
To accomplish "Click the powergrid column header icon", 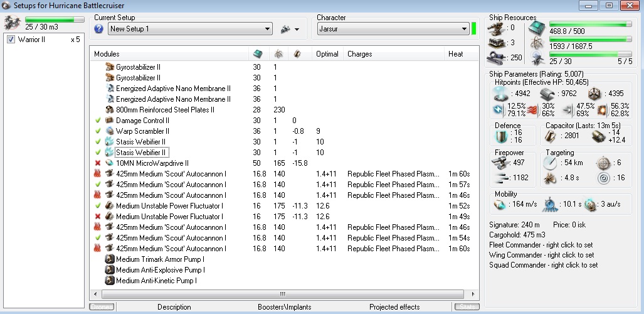I will pyautogui.click(x=278, y=54).
